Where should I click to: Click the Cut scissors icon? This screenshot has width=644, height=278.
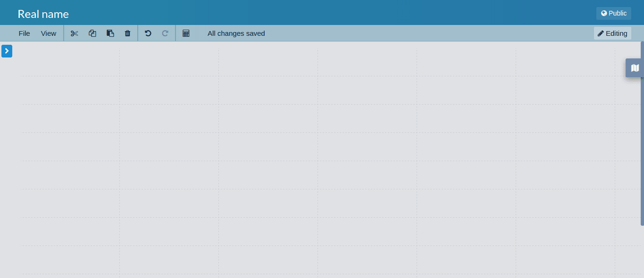(74, 33)
